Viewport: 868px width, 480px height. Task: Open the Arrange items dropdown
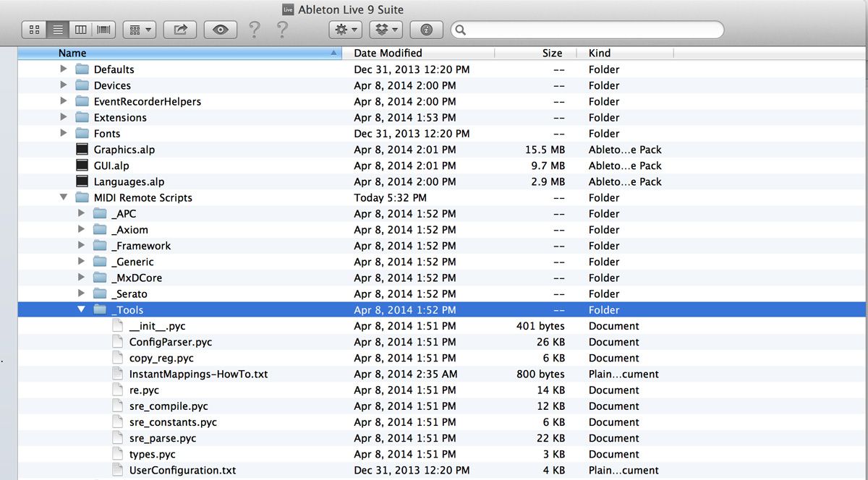point(140,30)
